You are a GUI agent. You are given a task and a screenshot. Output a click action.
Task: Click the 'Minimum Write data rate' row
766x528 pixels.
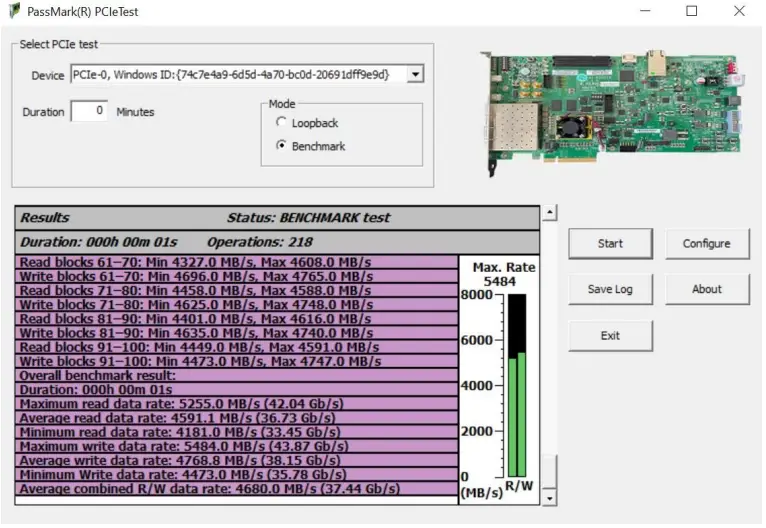click(x=236, y=475)
